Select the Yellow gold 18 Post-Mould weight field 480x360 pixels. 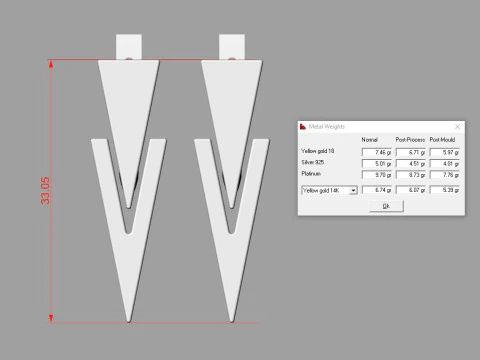pos(445,152)
